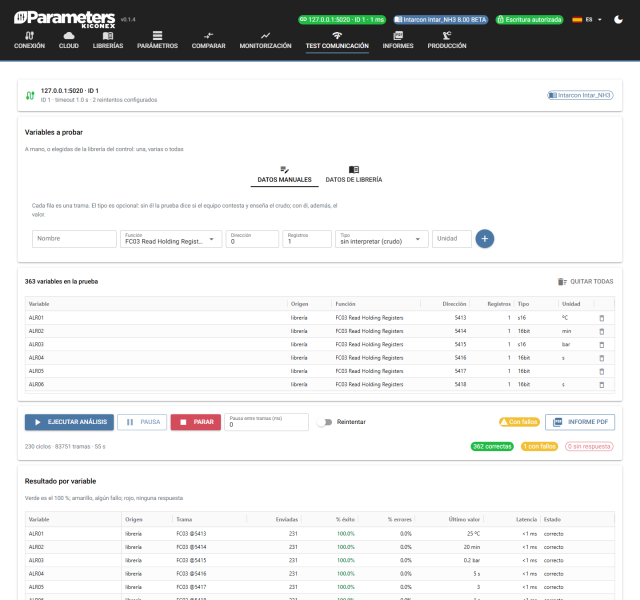
Task: Select the Datos Manuales tab
Action: (284, 175)
